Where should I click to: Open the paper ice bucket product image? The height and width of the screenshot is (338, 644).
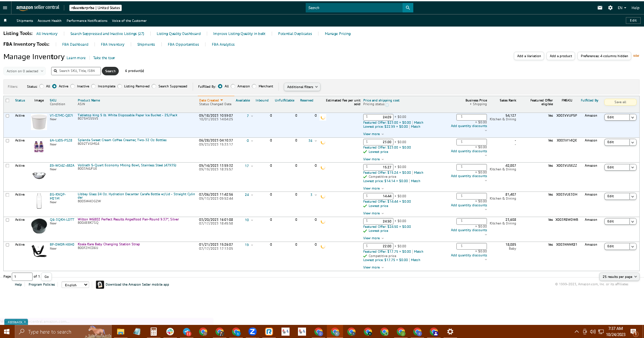39,122
